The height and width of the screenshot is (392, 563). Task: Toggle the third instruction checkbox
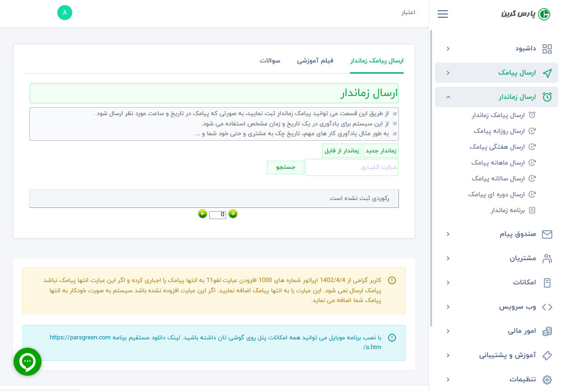coord(396,134)
